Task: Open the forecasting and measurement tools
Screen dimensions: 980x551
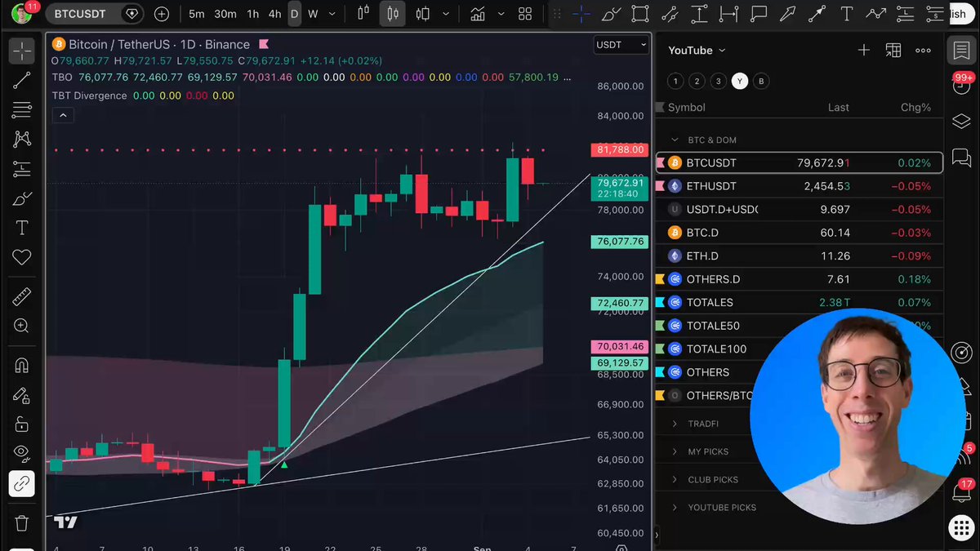Action: tap(22, 169)
